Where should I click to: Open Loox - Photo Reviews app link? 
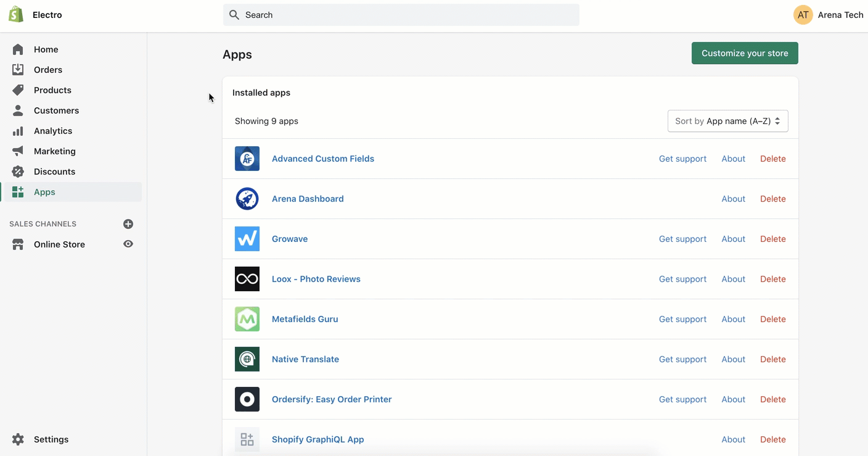click(x=316, y=279)
